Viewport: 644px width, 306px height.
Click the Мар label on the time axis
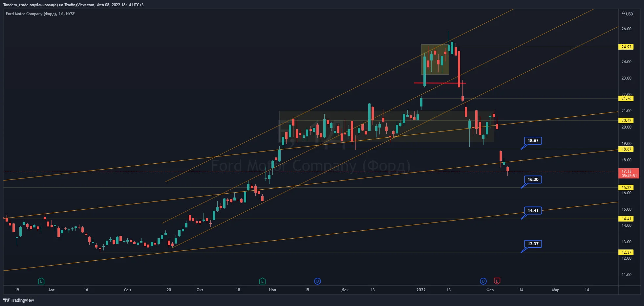click(555, 290)
